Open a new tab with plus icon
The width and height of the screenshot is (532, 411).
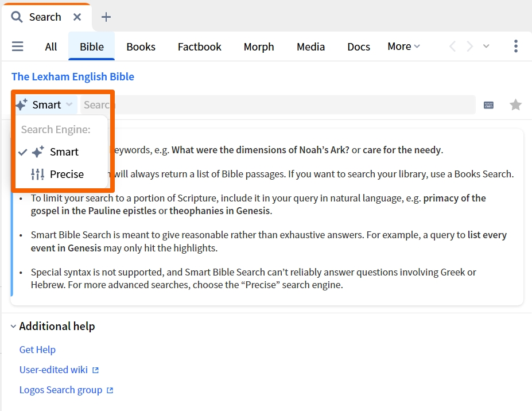[x=106, y=17]
